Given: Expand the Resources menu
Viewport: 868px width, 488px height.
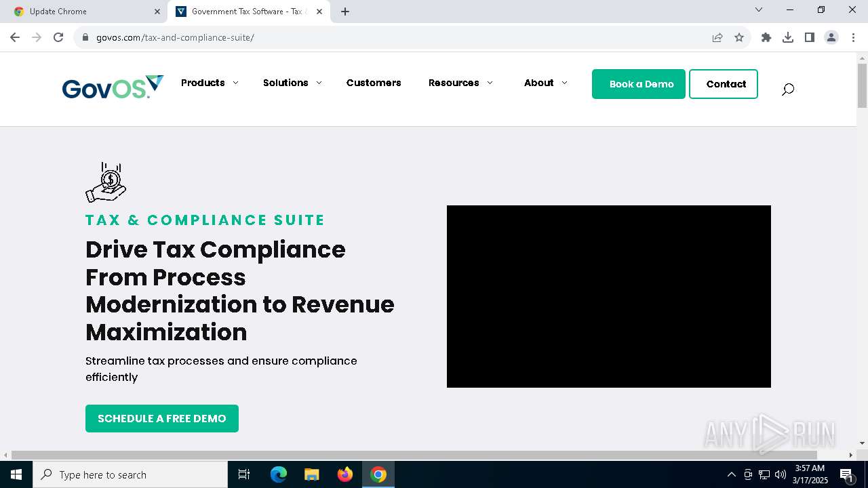Looking at the screenshot, I should tap(460, 83).
